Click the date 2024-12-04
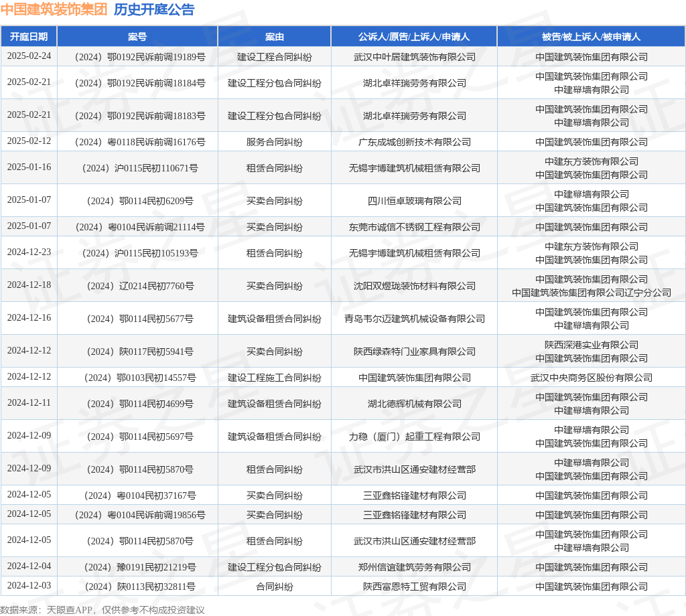The height and width of the screenshot is (616, 686). 29,566
